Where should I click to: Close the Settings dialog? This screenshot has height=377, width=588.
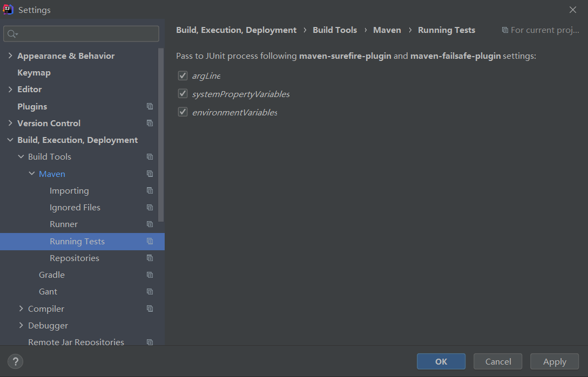pyautogui.click(x=573, y=10)
